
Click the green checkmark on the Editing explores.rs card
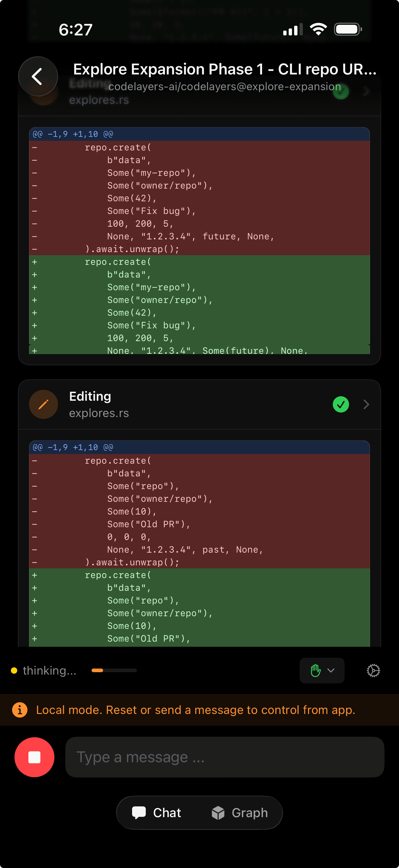[341, 404]
